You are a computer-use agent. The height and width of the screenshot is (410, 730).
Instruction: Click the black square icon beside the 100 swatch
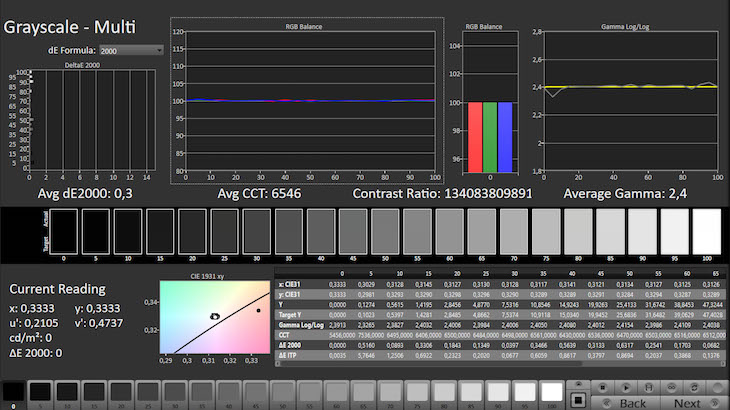tap(578, 400)
